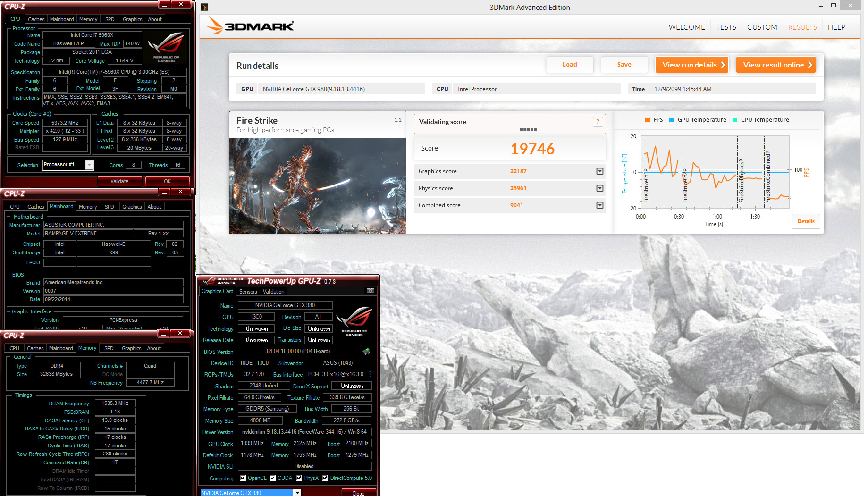Open the Validating score help question icon
This screenshot has height=496, width=868.
598,122
